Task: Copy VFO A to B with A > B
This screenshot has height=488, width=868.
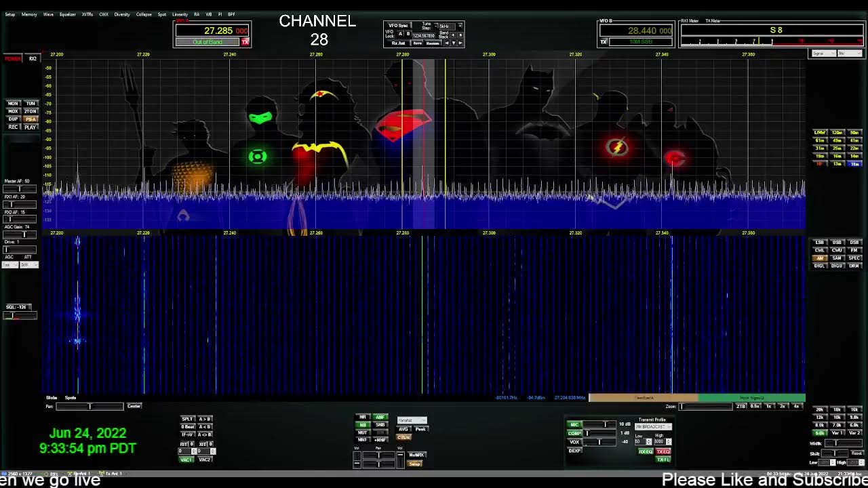Action: [205, 419]
